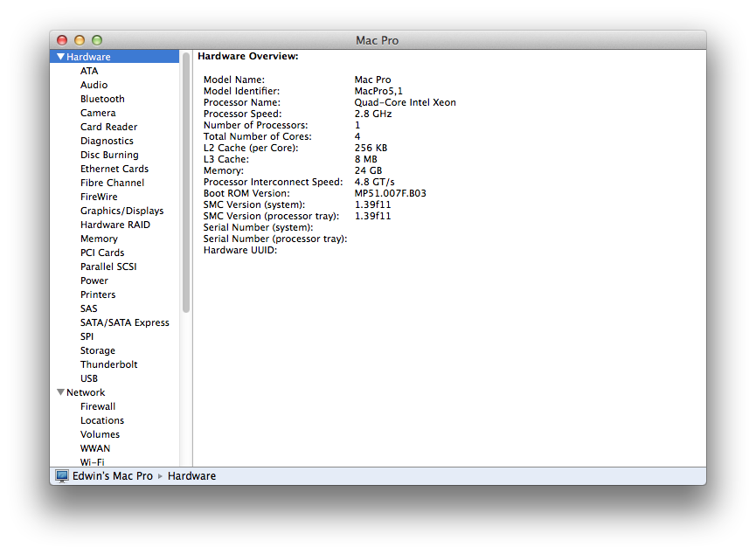Select Thunderbolt in the sidebar

tap(108, 364)
